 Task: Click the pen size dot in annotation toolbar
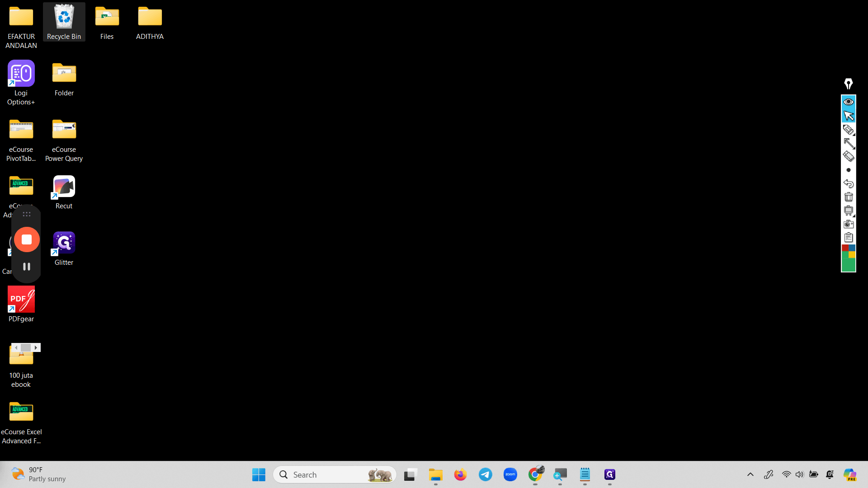(x=849, y=170)
